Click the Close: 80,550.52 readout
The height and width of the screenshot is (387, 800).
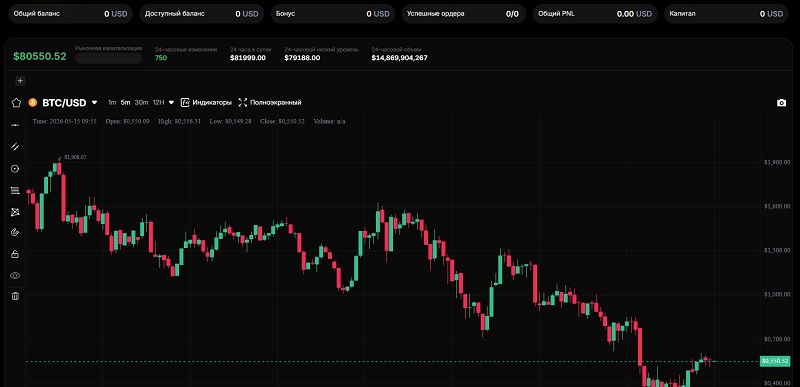283,121
